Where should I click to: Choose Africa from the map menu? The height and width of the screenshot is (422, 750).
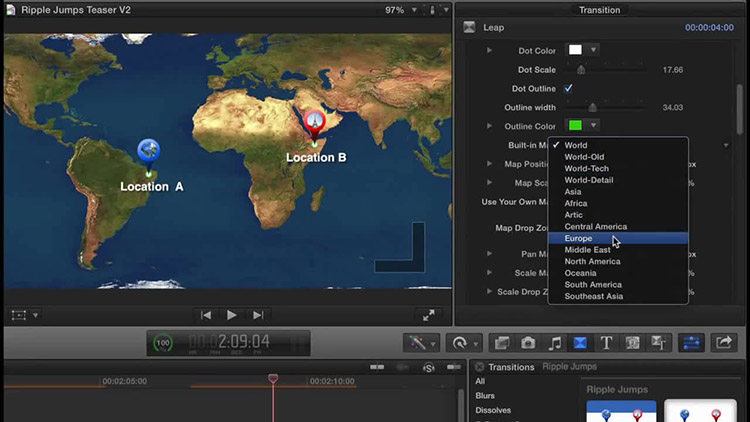[x=618, y=203]
